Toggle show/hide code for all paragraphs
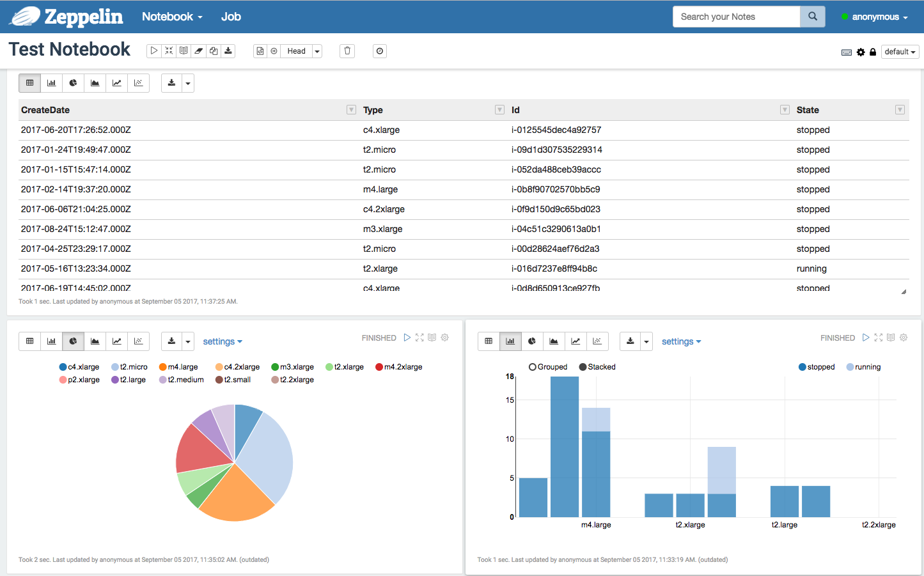The image size is (924, 576). click(x=169, y=51)
